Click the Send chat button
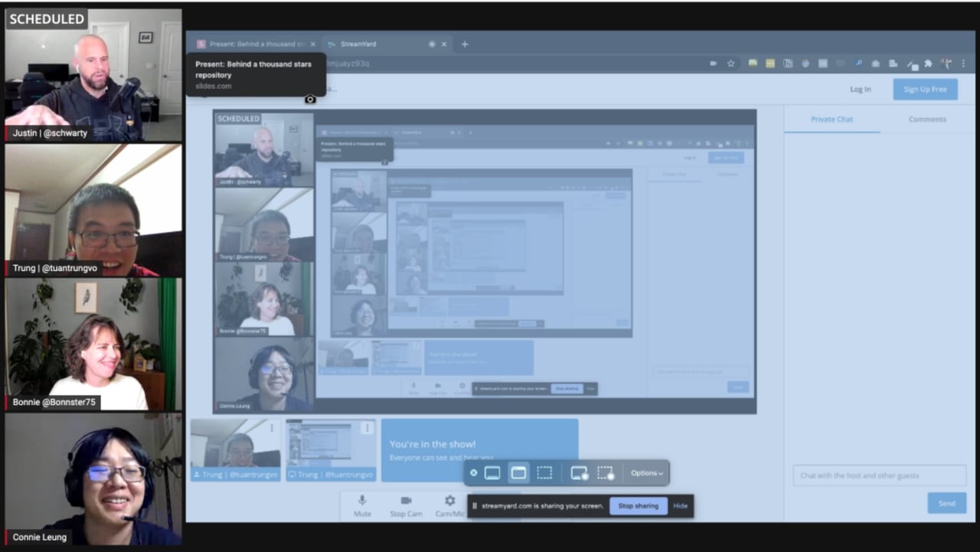Screen dimensions: 980x552 pos(946,503)
